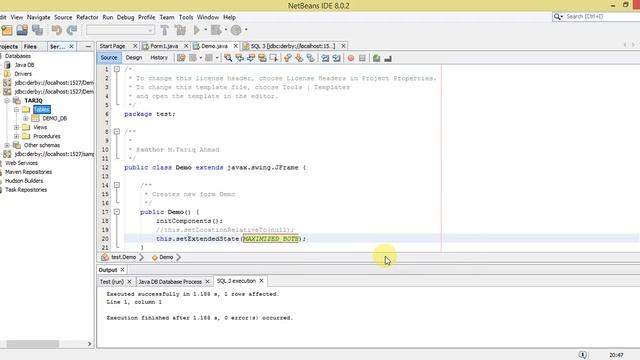Open the project configuration combo box
The height and width of the screenshot is (360, 640).
(x=120, y=30)
